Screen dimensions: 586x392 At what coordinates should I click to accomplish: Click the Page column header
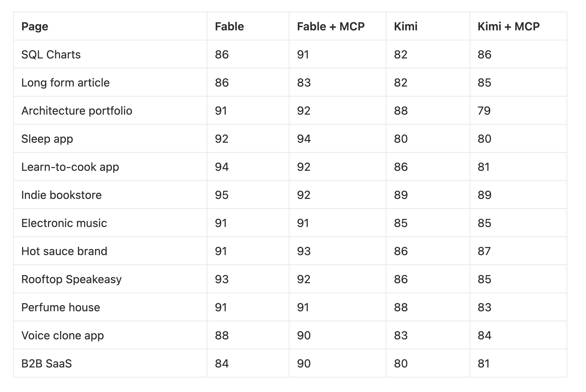[x=35, y=26]
